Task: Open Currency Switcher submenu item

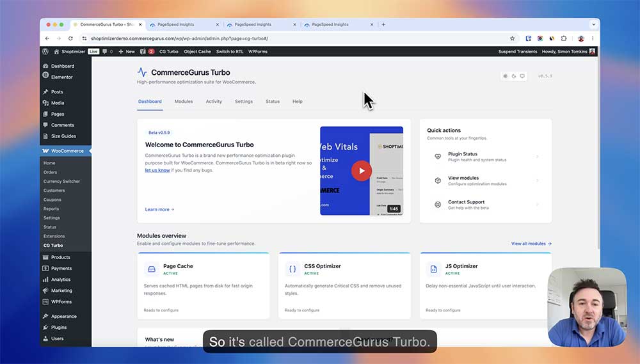Action: pyautogui.click(x=61, y=181)
